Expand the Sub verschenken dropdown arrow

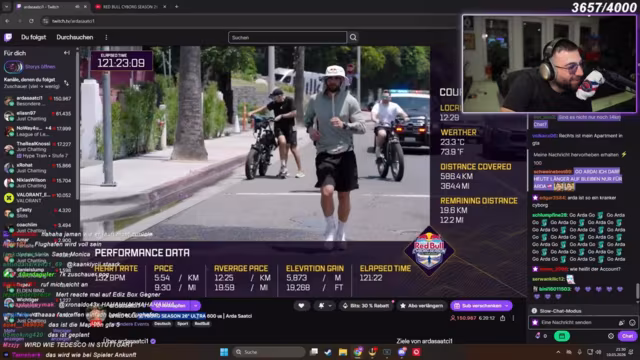[507, 306]
